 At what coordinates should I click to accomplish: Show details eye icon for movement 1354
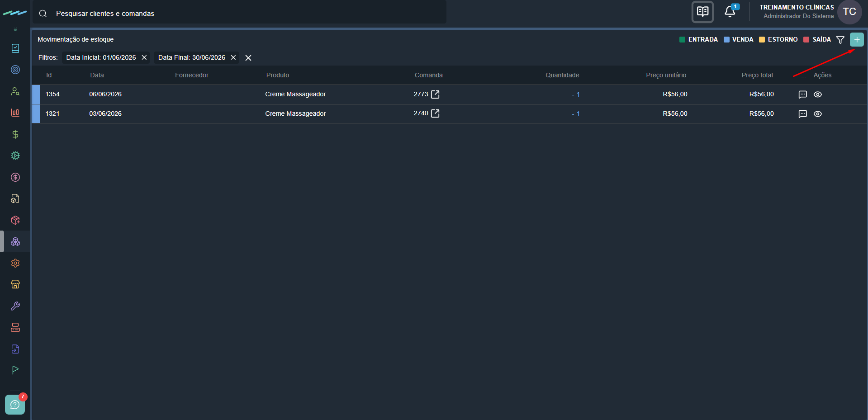click(818, 94)
